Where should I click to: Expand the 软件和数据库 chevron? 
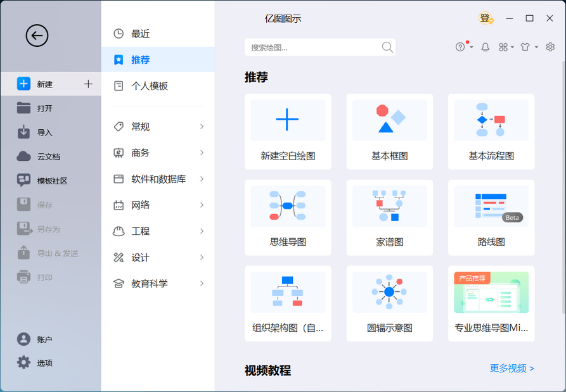(x=202, y=179)
